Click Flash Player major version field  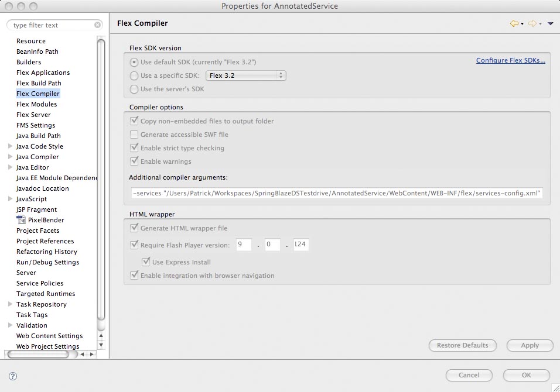pos(244,245)
